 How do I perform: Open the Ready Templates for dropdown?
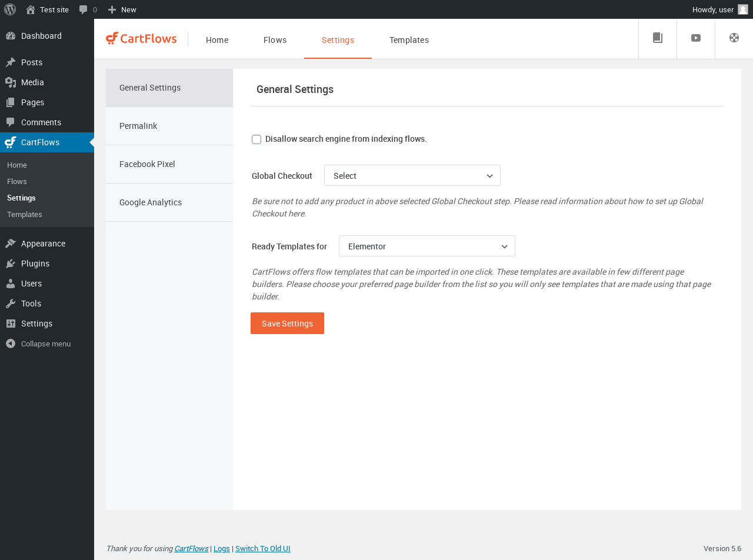coord(427,246)
